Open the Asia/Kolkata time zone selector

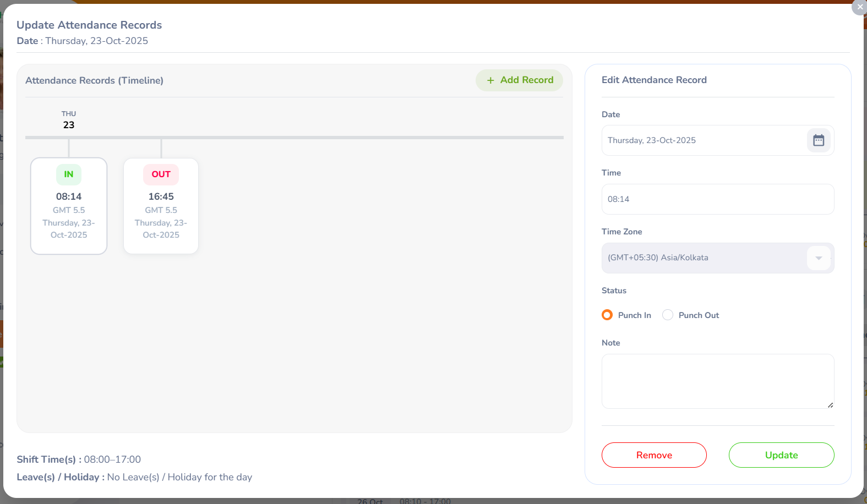(x=705, y=258)
